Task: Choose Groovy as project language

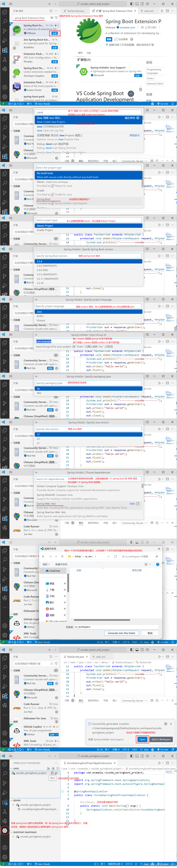Action: coord(89,320)
